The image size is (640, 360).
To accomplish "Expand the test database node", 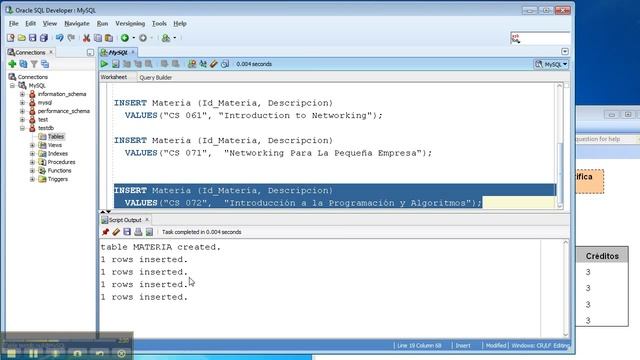I will [x=22, y=120].
